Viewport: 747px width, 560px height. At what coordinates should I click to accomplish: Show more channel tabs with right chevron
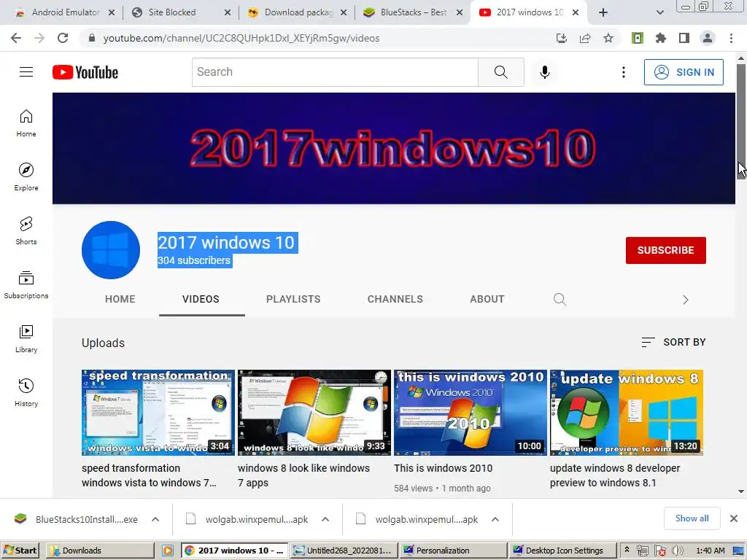(x=686, y=300)
